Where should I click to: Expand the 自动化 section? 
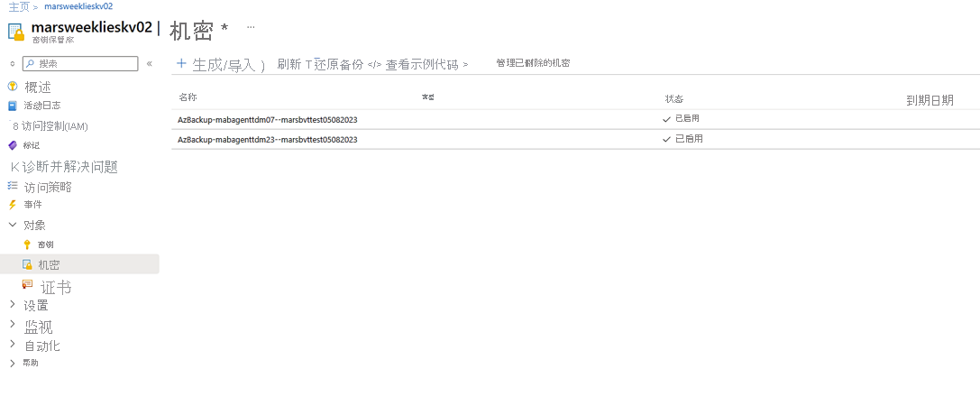click(13, 344)
